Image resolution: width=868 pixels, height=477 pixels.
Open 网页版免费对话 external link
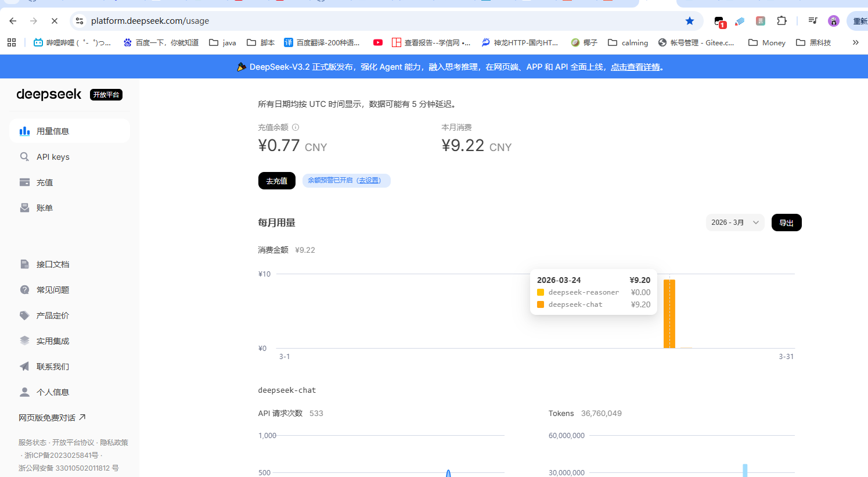click(52, 418)
